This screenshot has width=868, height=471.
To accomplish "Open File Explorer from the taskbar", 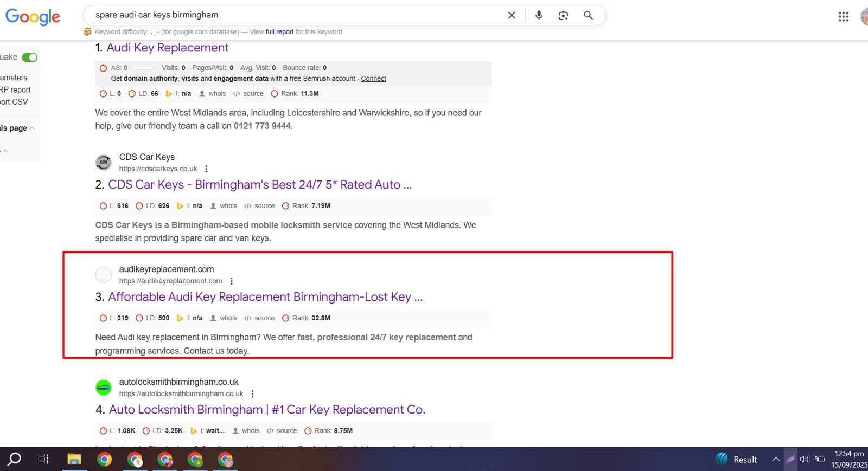I will [74, 460].
